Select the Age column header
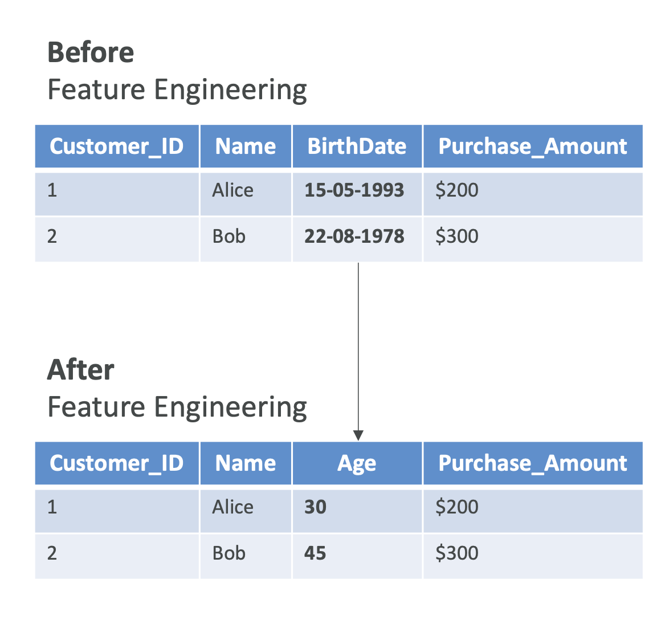The image size is (661, 644). 357,463
